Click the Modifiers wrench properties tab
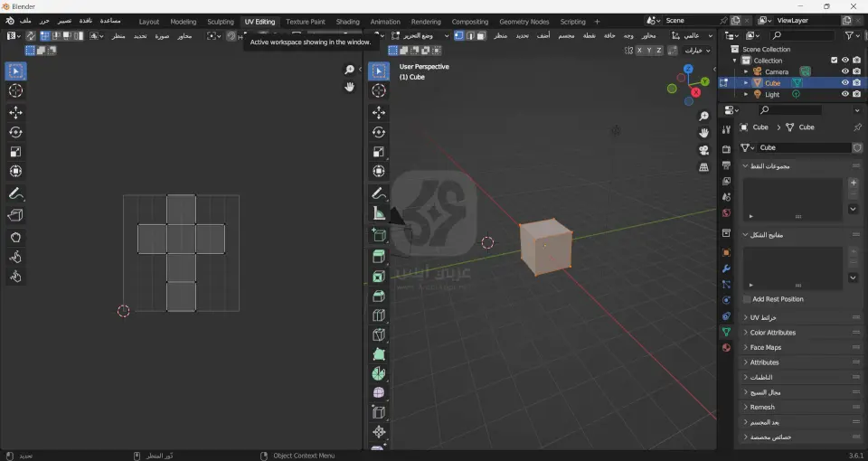 click(x=726, y=268)
